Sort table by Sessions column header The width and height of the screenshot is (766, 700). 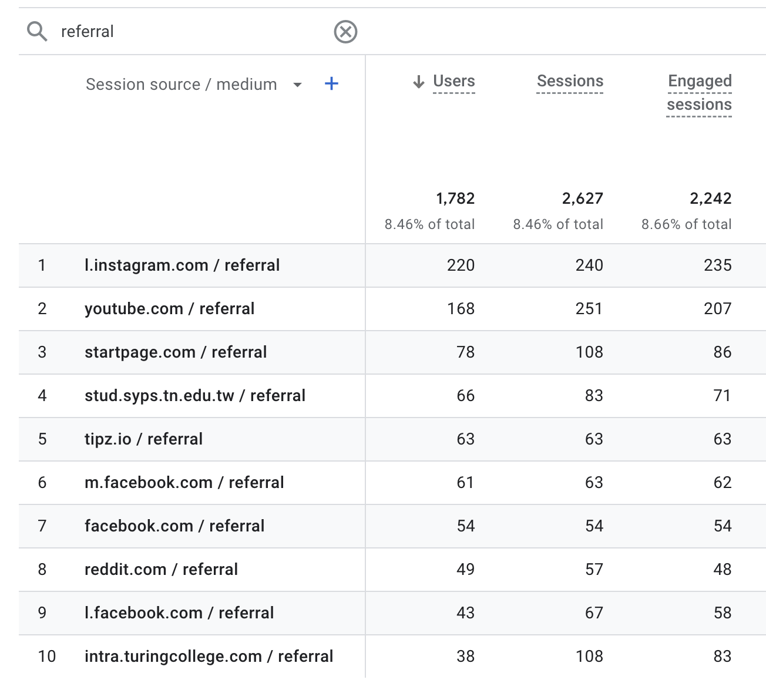(570, 81)
